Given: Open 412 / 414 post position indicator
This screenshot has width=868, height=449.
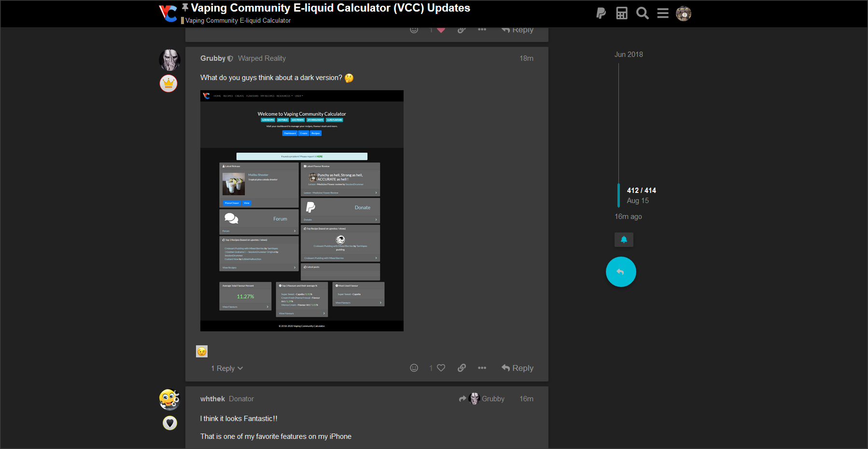Looking at the screenshot, I should pyautogui.click(x=641, y=190).
